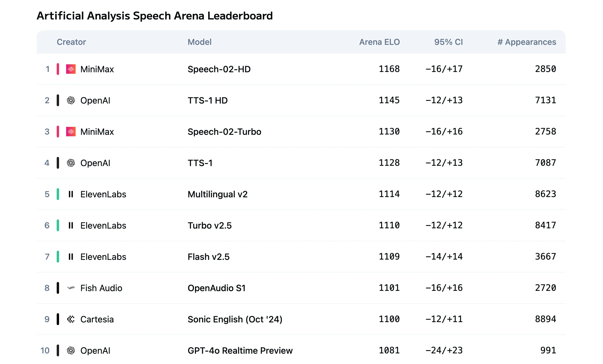Open the Speech-02-HD model name
Screen dimensions: 603x364
point(219,69)
